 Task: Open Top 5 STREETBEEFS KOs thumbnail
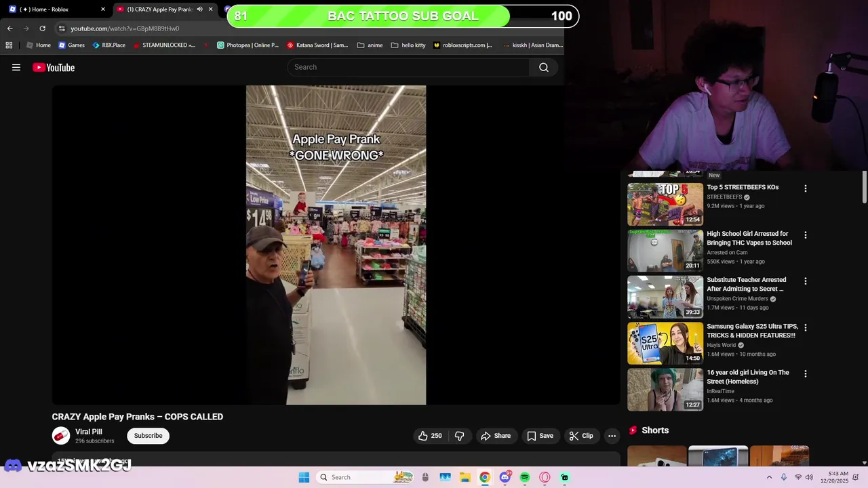click(665, 204)
